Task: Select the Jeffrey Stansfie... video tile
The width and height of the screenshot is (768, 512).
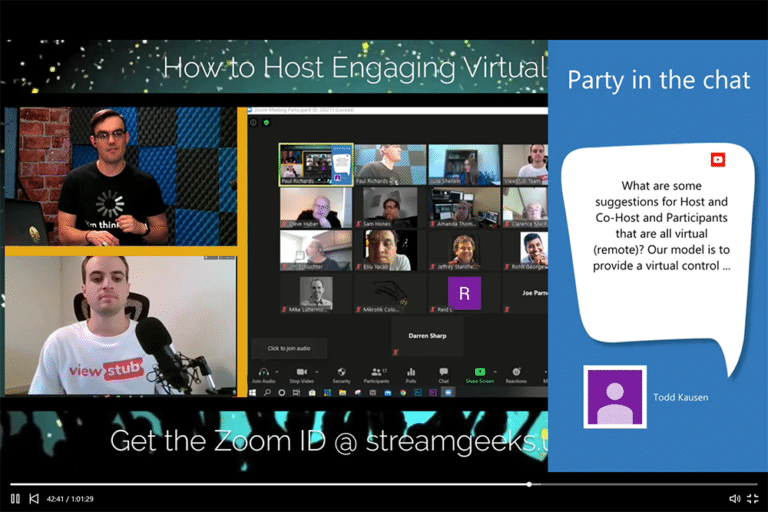Action: click(464, 250)
